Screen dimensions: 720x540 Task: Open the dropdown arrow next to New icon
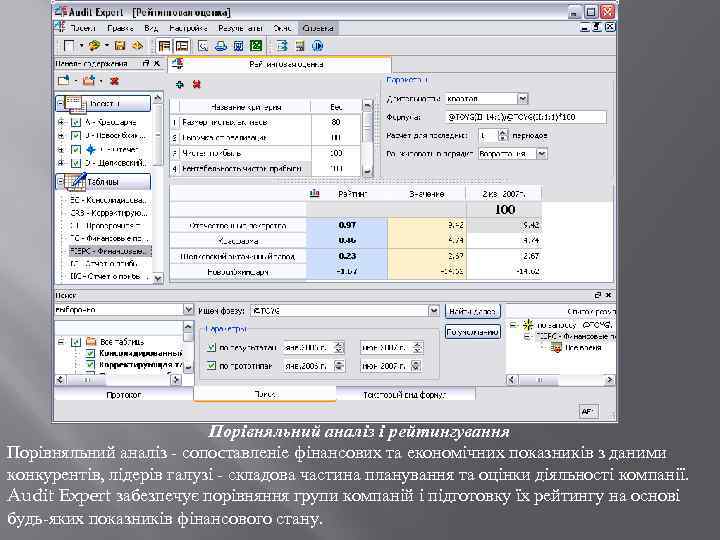click(x=81, y=45)
